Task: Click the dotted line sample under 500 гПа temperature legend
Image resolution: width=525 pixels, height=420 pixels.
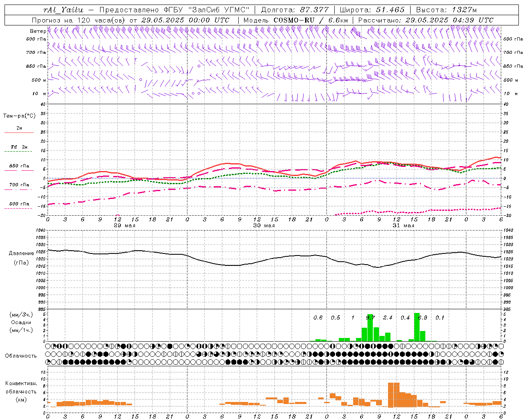Action: [x=18, y=209]
